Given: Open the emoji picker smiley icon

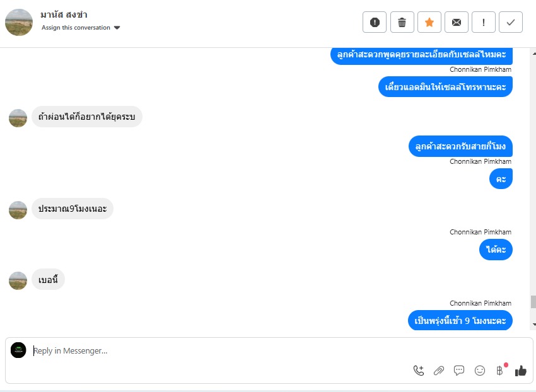Looking at the screenshot, I should click(x=480, y=371).
